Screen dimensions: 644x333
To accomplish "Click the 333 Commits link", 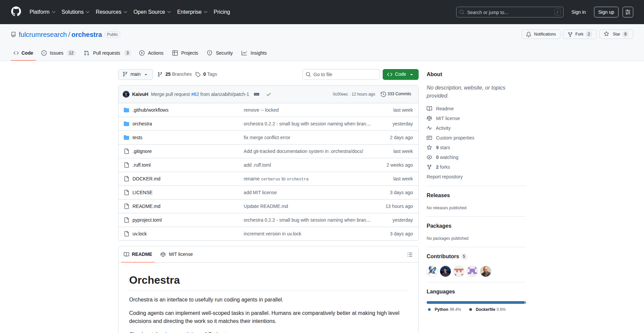I will [396, 94].
